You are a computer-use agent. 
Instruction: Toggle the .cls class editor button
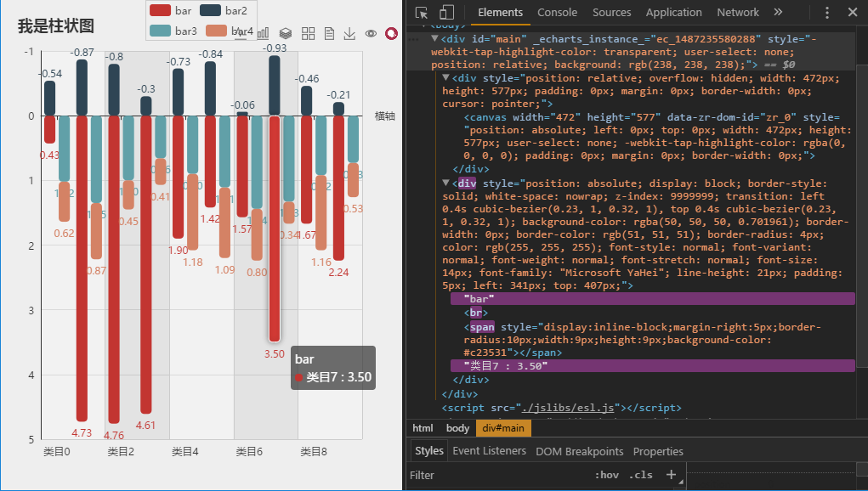pos(641,475)
